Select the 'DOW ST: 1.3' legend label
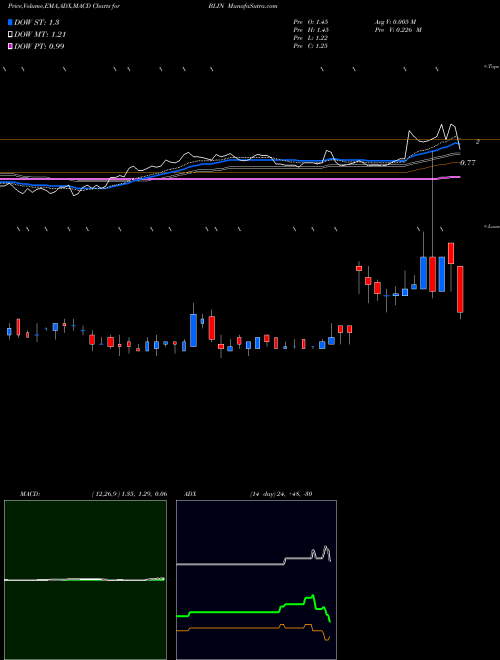Viewport: 500px width, 660px height. [37, 23]
